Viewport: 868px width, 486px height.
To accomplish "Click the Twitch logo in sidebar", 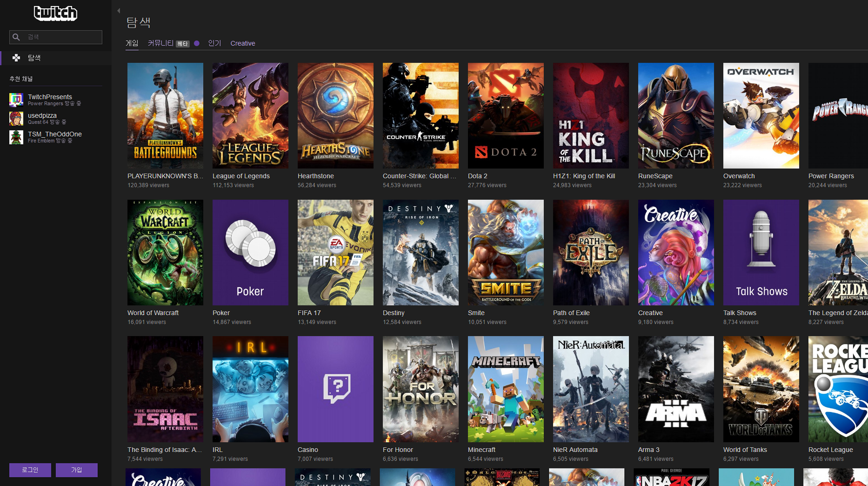I will pyautogui.click(x=55, y=13).
